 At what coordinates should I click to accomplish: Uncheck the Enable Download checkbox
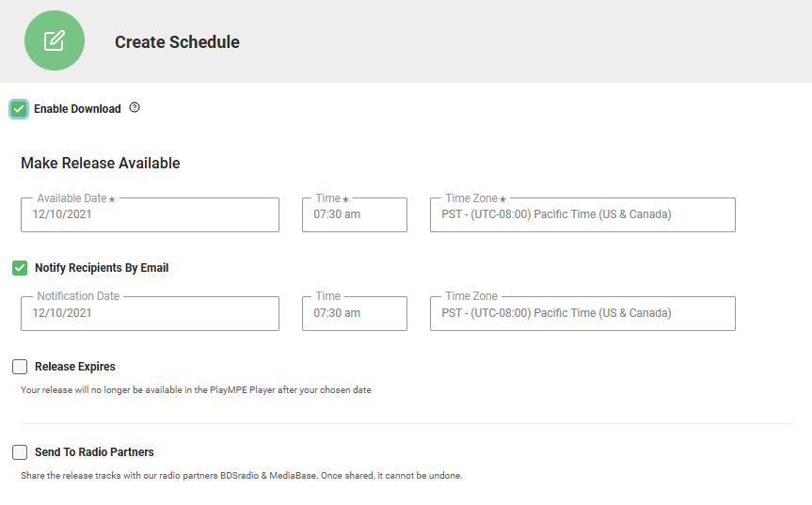(x=19, y=109)
